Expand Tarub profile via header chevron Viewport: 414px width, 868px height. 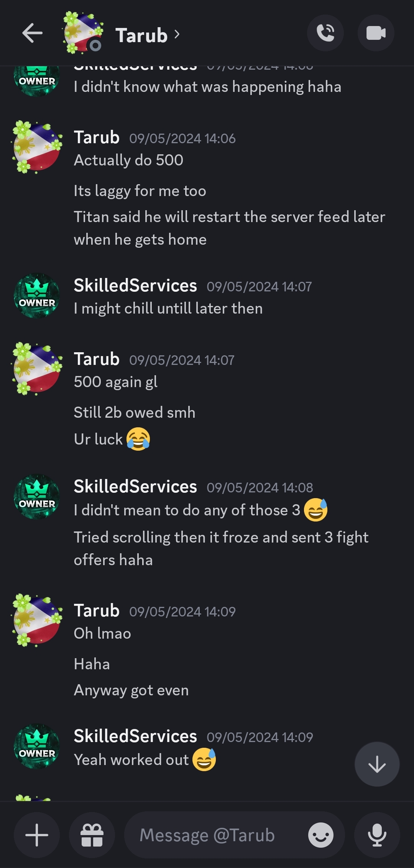(x=177, y=34)
